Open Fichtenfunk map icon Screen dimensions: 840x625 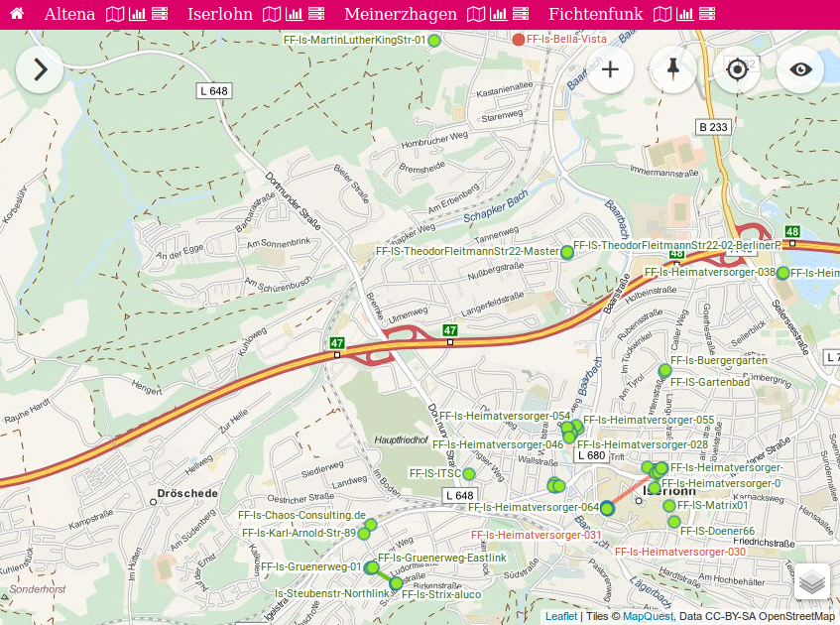coord(662,14)
